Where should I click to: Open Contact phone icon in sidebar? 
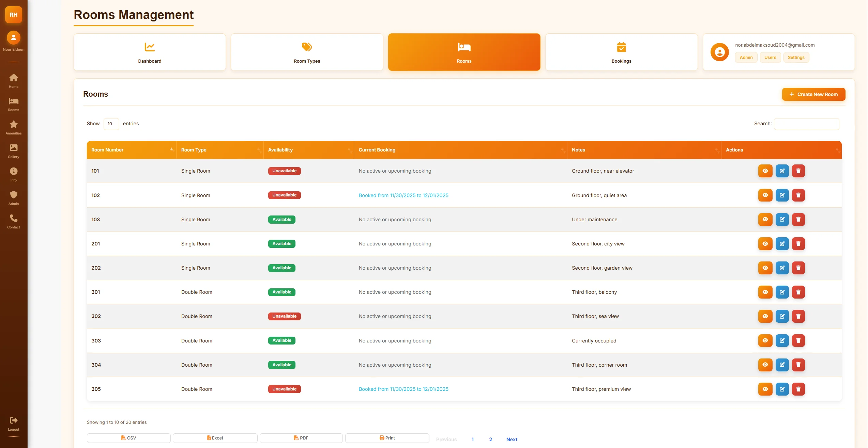click(x=14, y=218)
